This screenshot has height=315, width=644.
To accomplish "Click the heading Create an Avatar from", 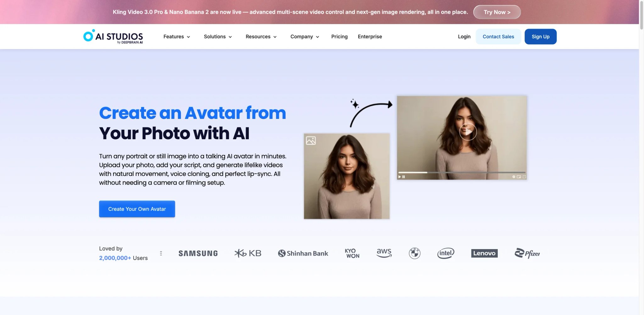I will point(192,113).
